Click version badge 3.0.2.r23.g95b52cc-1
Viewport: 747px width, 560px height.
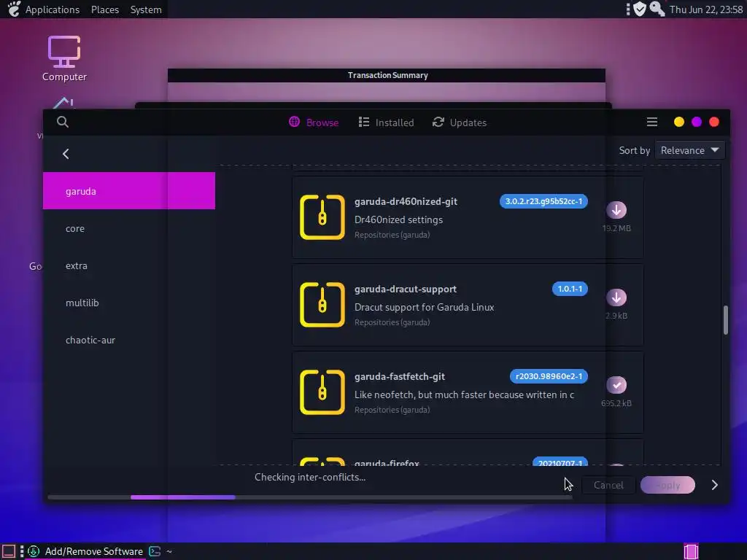point(543,201)
